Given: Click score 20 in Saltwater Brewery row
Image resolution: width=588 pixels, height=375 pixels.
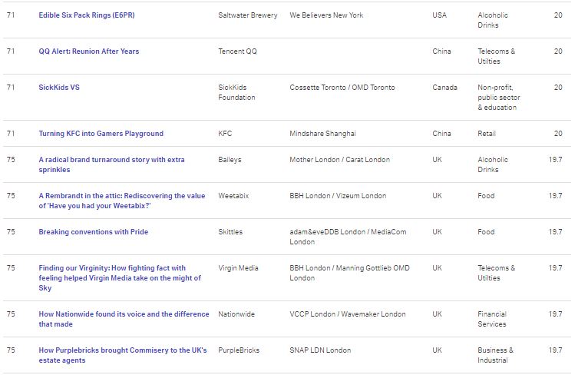Looking at the screenshot, I should (558, 15).
